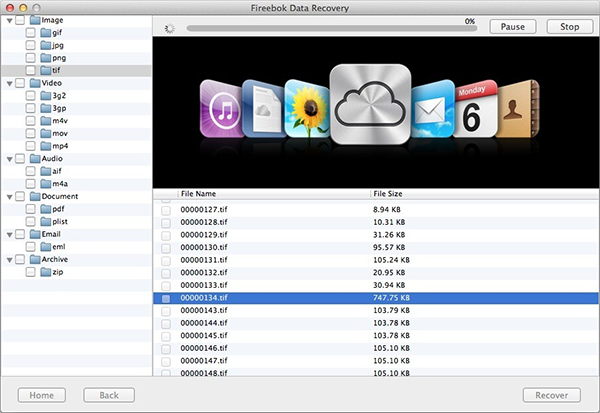Viewport: 600px width, 413px height.
Task: Click the m4v folder icon
Action: click(46, 121)
